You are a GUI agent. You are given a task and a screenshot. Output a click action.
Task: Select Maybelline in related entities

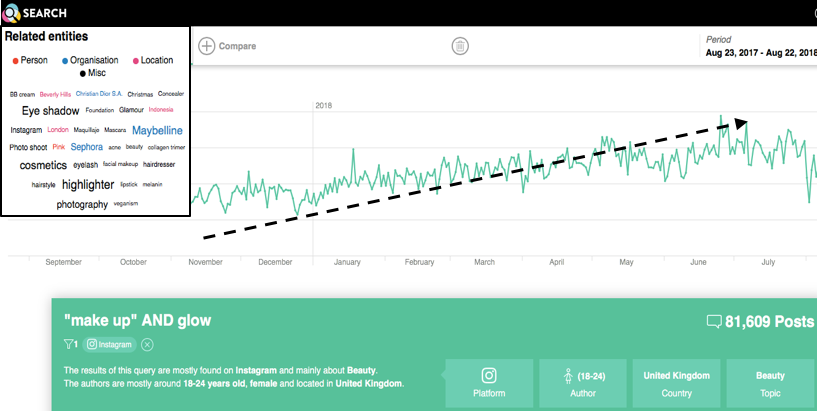coord(157,130)
